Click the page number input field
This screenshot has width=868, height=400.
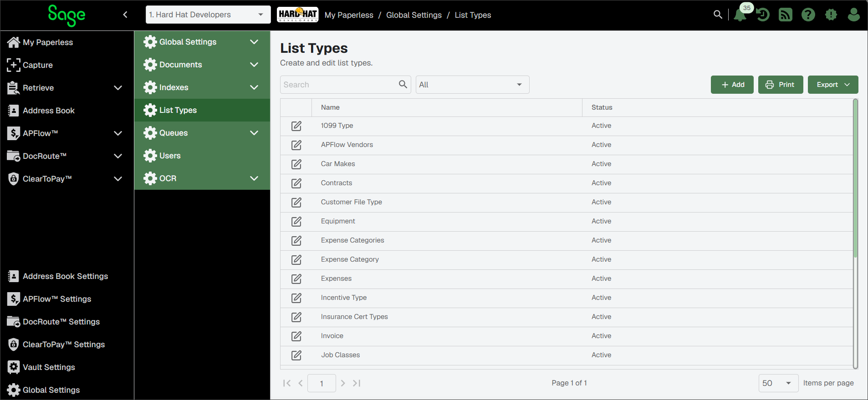coord(322,383)
